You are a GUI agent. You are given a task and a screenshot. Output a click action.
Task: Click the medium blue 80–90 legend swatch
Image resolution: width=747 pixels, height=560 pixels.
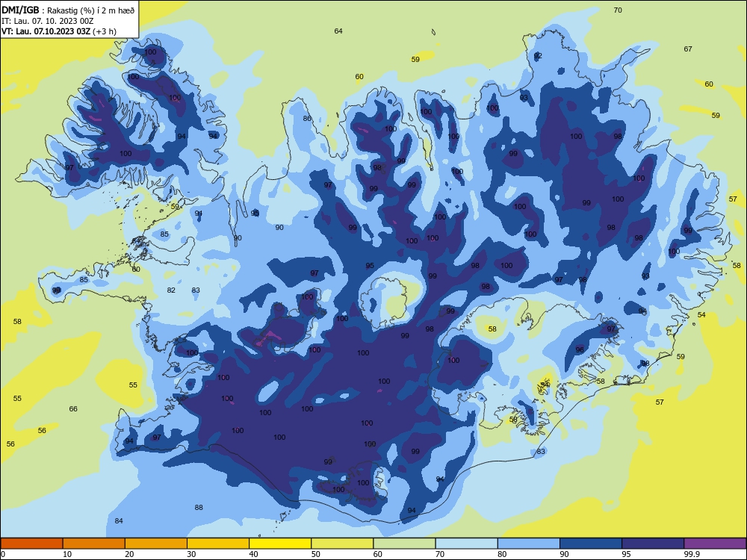click(x=529, y=544)
